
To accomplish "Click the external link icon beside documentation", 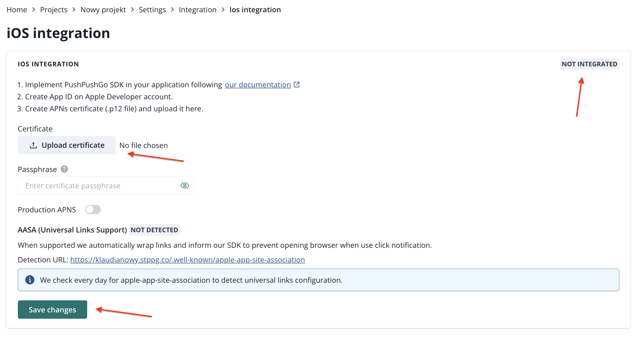I will pyautogui.click(x=297, y=84).
